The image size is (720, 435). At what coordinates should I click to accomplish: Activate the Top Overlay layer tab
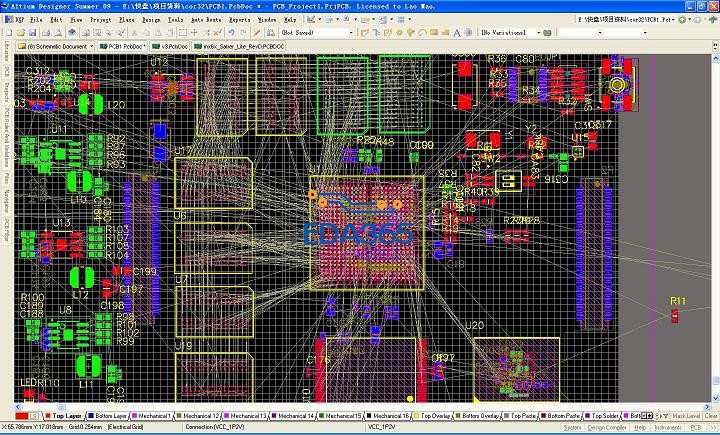point(436,415)
